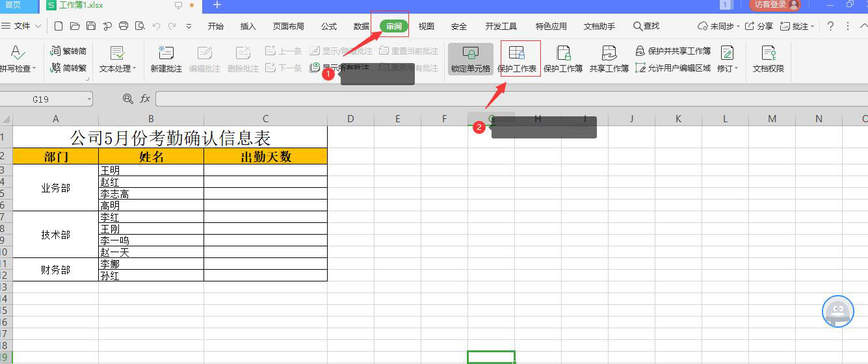Viewport: 868px width, 364px height.
Task: Add a new tab with plus button
Action: click(217, 5)
